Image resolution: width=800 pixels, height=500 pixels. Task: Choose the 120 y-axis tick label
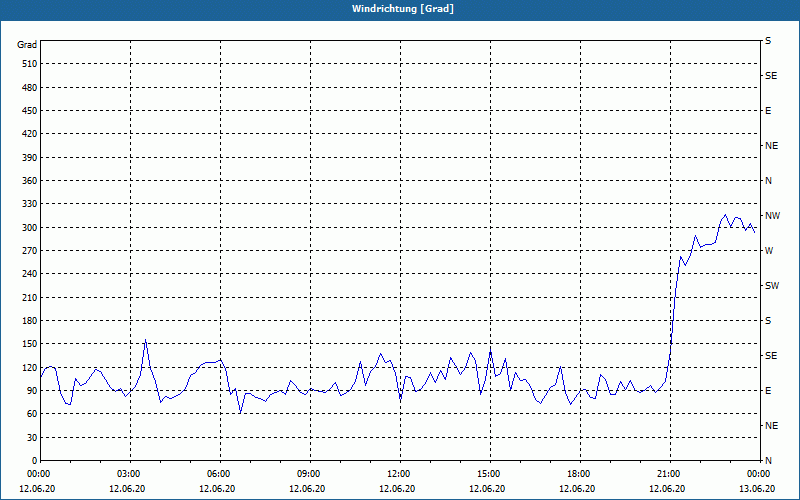29,367
